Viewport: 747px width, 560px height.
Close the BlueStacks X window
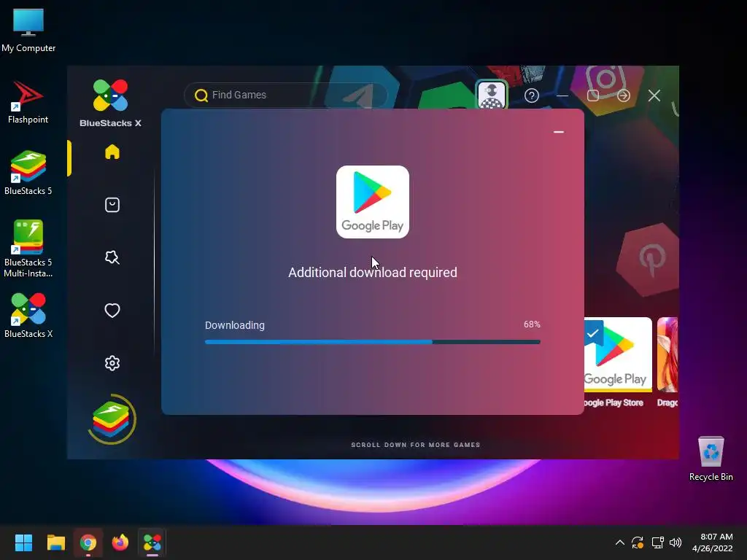[654, 96]
